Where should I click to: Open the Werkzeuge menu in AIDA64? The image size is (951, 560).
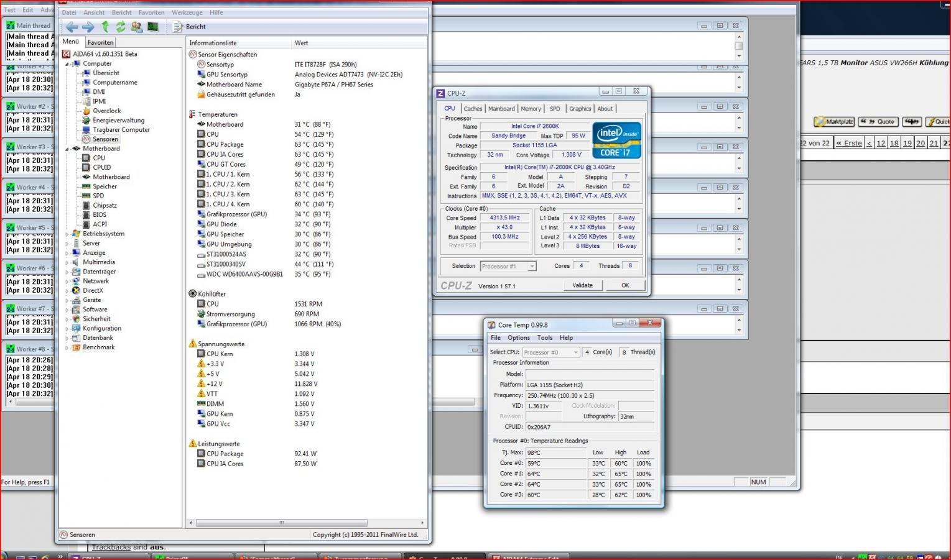point(187,12)
